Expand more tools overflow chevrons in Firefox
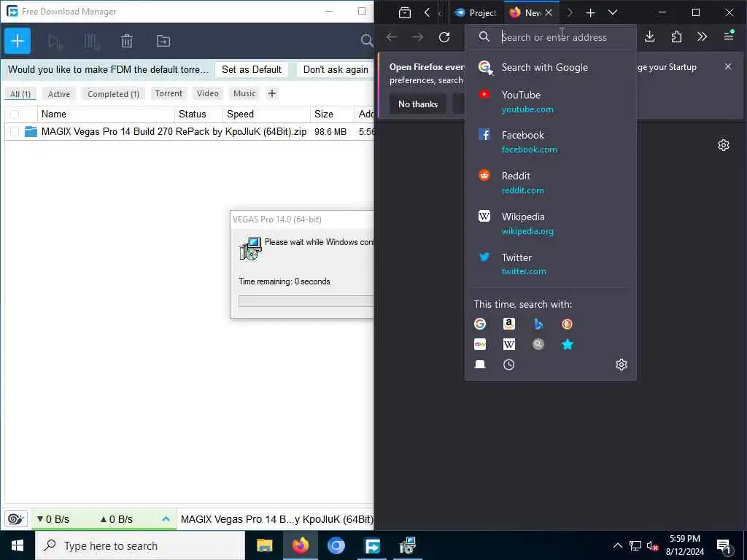 702,36
